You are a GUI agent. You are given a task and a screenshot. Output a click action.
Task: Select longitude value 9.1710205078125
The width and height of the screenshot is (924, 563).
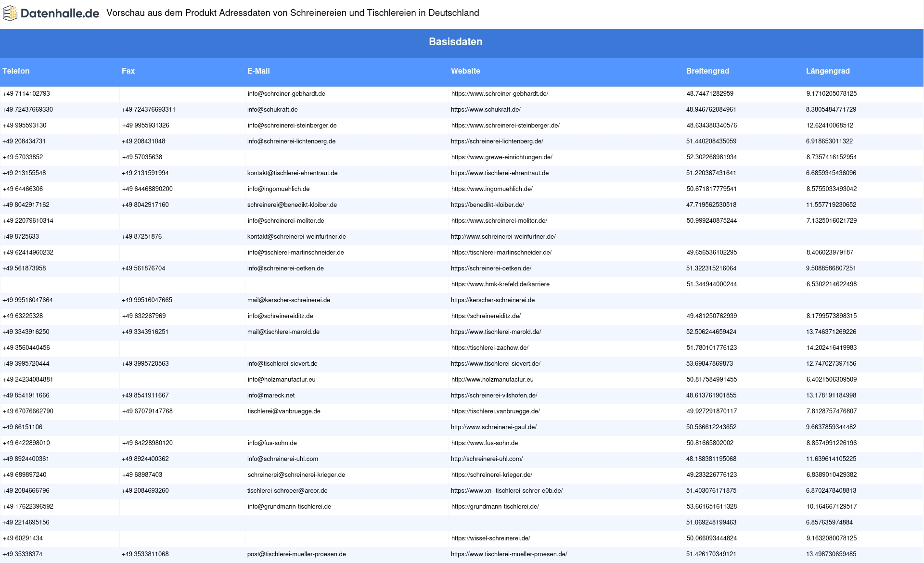(x=832, y=94)
